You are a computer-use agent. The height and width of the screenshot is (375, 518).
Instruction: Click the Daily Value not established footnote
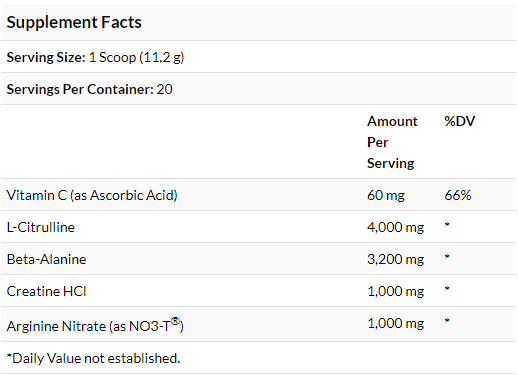pyautogui.click(x=93, y=358)
